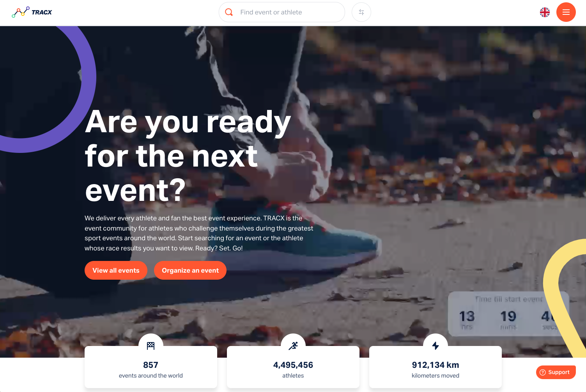Open the UK flag language selector
Screen dimensions: 586x392
tap(545, 12)
